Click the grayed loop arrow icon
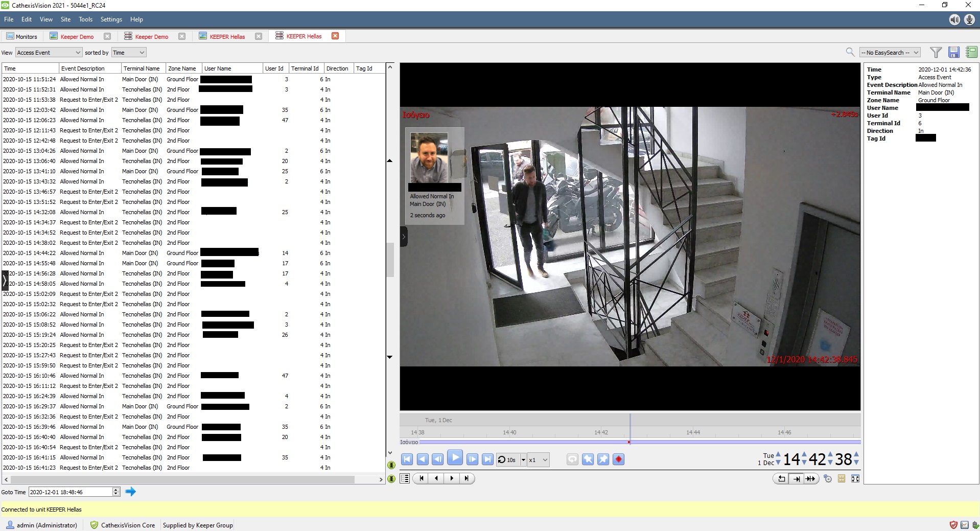980x531 pixels. click(572, 459)
